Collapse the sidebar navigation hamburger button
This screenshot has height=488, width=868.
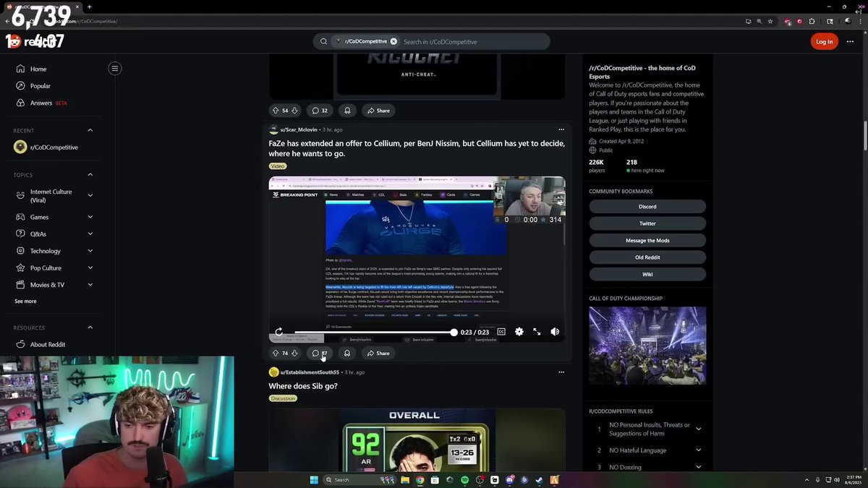pyautogui.click(x=114, y=69)
